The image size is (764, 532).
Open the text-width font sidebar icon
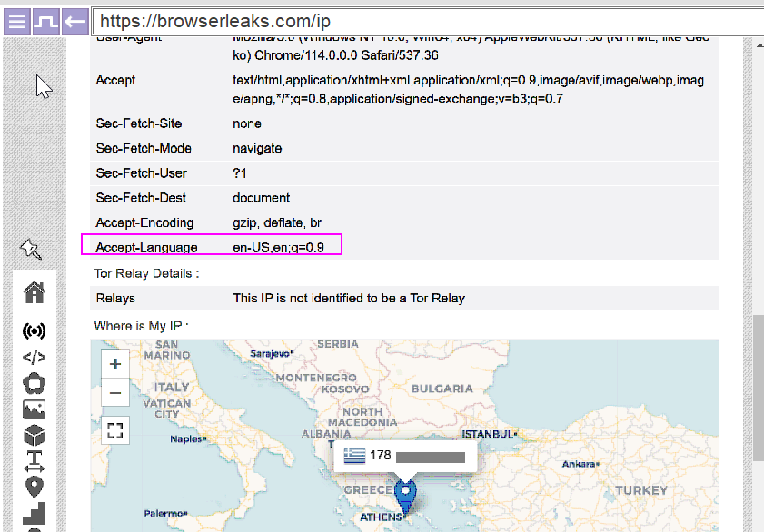tap(34, 461)
